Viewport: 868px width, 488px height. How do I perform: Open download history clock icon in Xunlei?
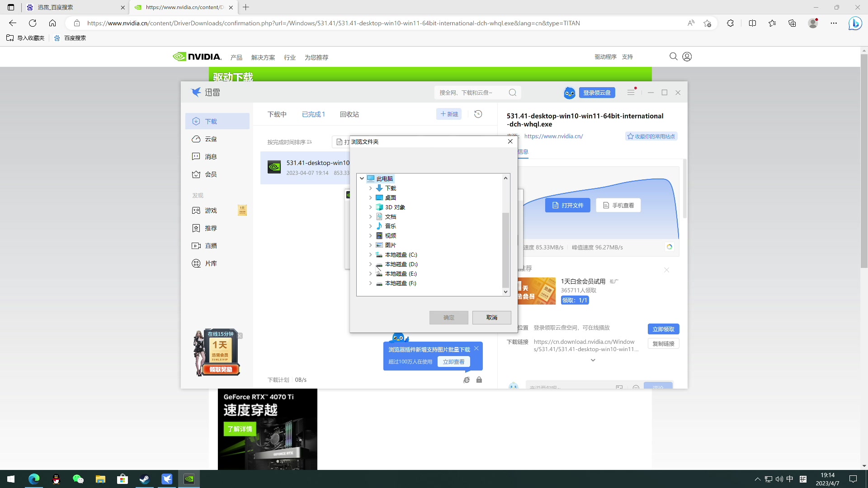pos(478,114)
